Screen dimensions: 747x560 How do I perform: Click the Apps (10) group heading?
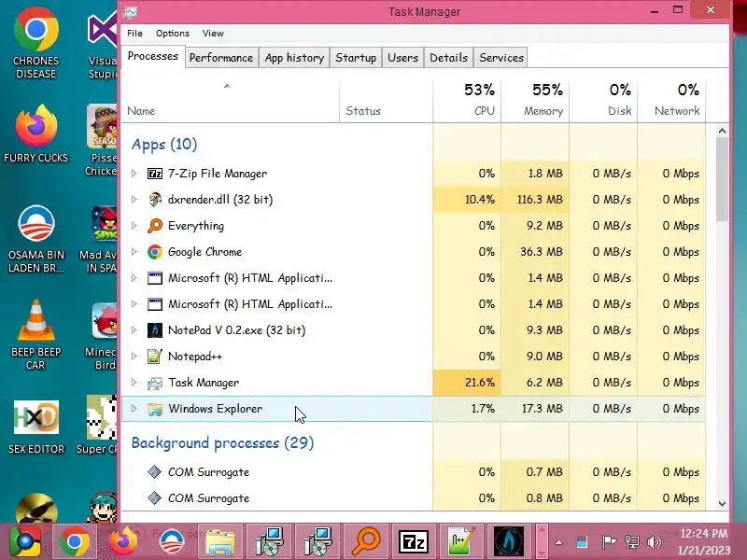(x=164, y=145)
